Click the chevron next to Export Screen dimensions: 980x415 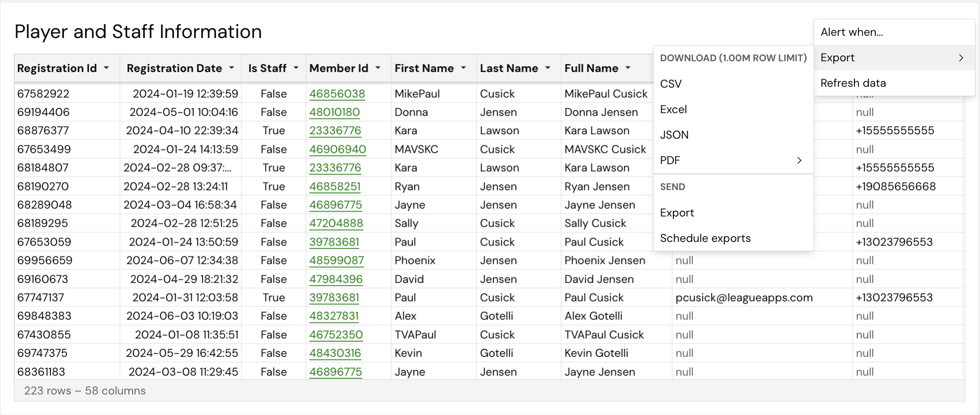tap(962, 57)
